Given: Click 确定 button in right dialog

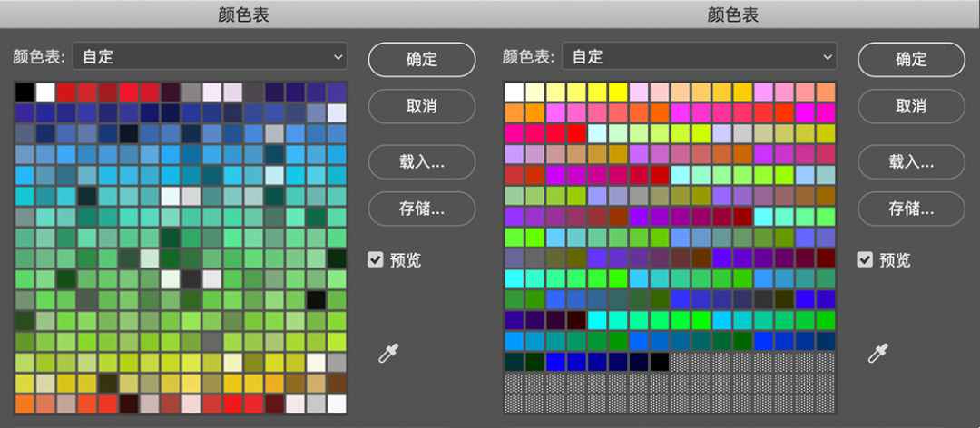Looking at the screenshot, I should [x=911, y=59].
